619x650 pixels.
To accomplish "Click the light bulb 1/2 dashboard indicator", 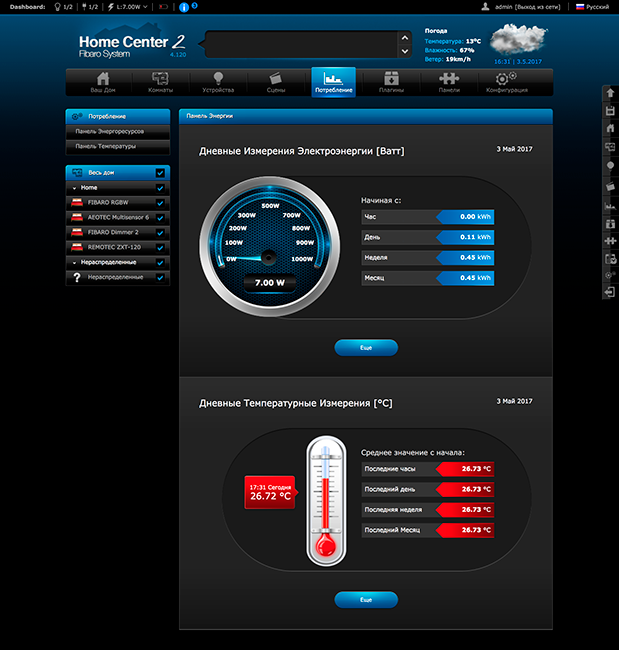I will (x=63, y=7).
